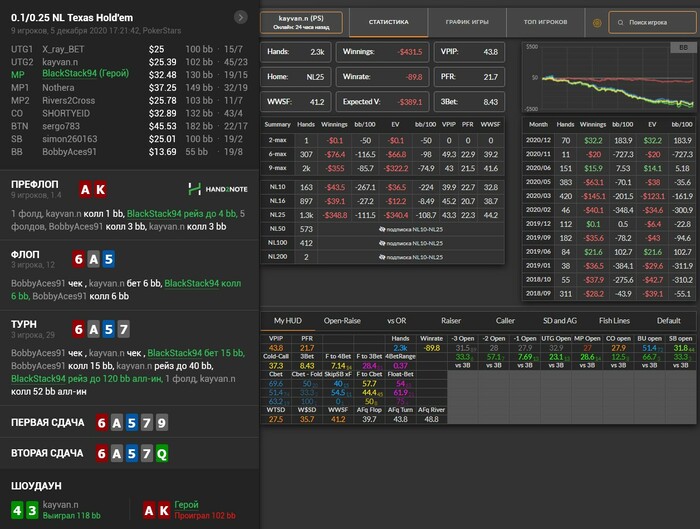Click the player search field
700x529 pixels.
point(652,22)
